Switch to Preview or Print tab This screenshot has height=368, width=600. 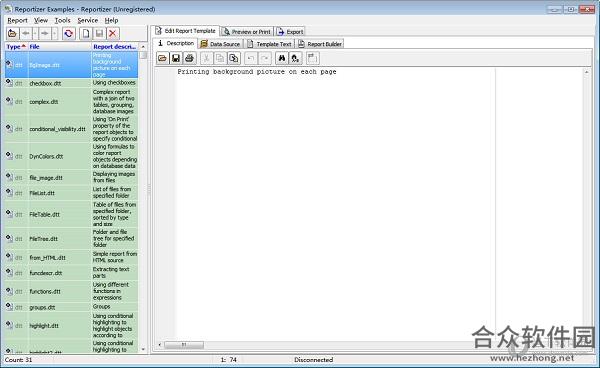click(247, 32)
